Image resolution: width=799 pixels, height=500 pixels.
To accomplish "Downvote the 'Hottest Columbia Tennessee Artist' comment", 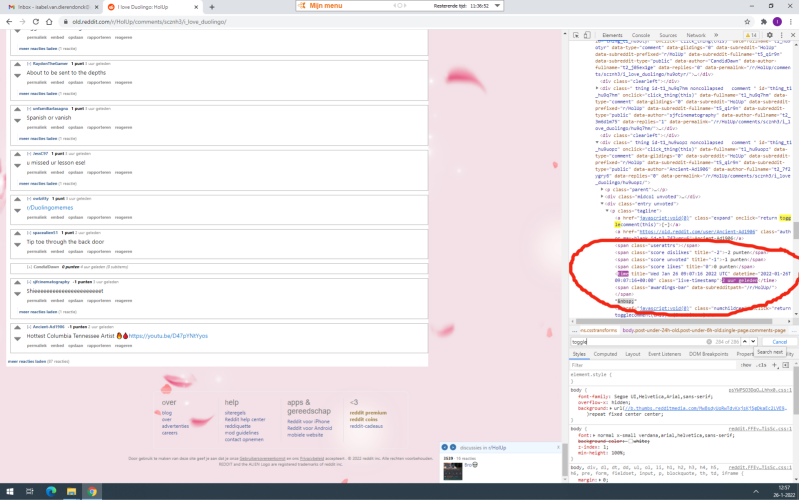I will [17, 339].
